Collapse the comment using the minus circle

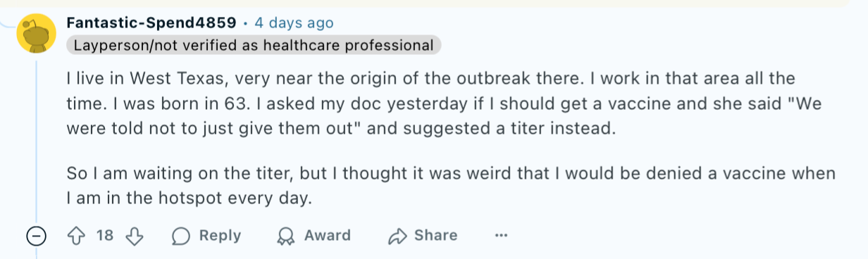click(36, 236)
